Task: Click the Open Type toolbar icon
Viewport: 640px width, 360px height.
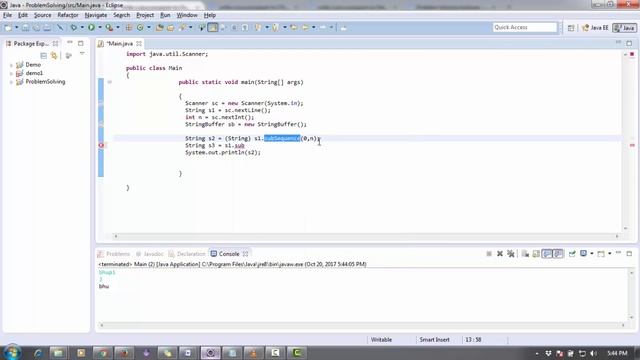Action: click(160, 27)
